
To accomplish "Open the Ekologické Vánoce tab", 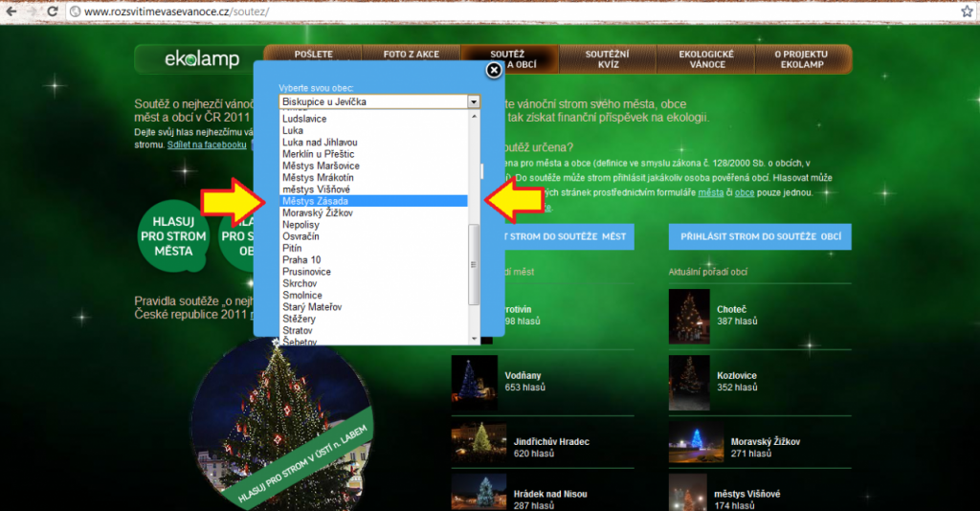I will click(706, 59).
